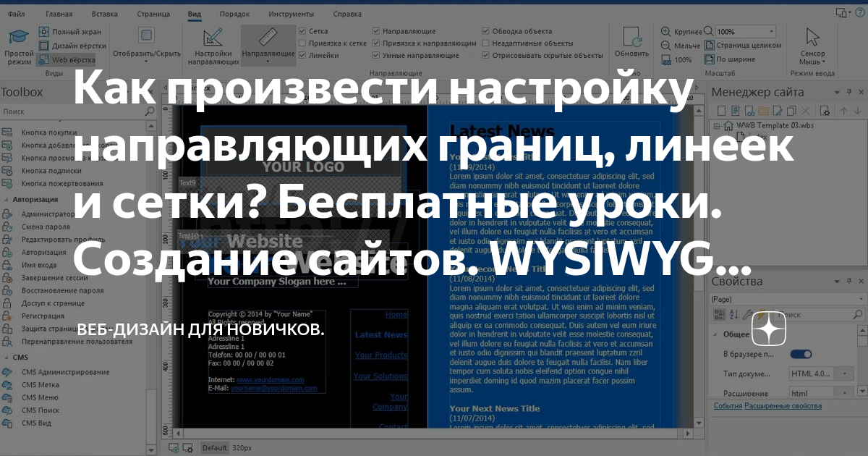The image size is (868, 456).
Task: Switch Свойства to categorized view icon
Action: click(719, 314)
